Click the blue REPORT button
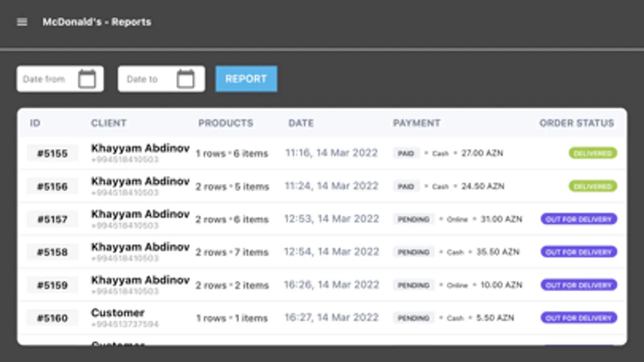Image resolution: width=644 pixels, height=362 pixels. [x=246, y=79]
